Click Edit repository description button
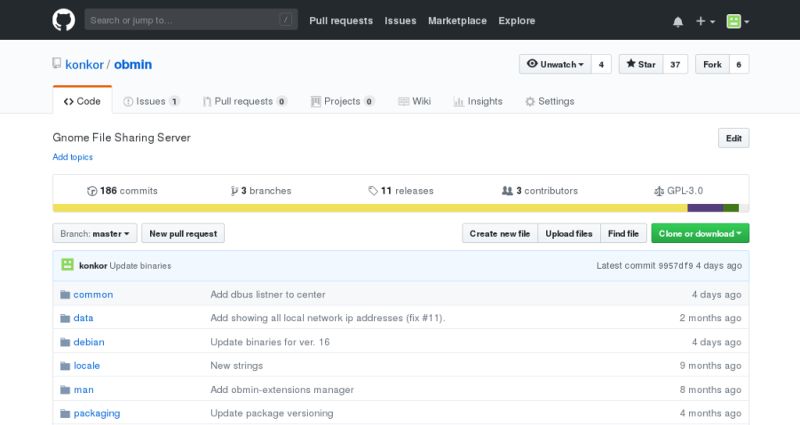 [x=734, y=138]
